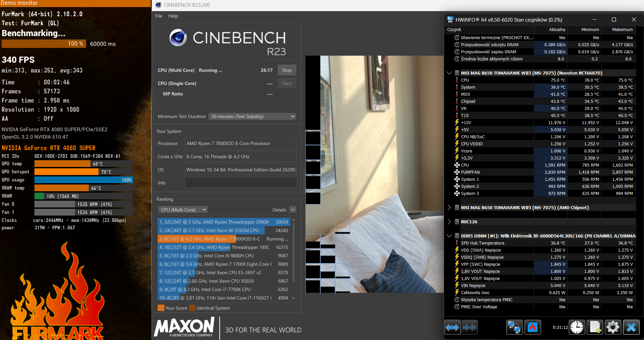Click clock icon beside Średnia liczba aktywnych rdzeni
Viewport: 644px width, 340px height.
point(457,59)
